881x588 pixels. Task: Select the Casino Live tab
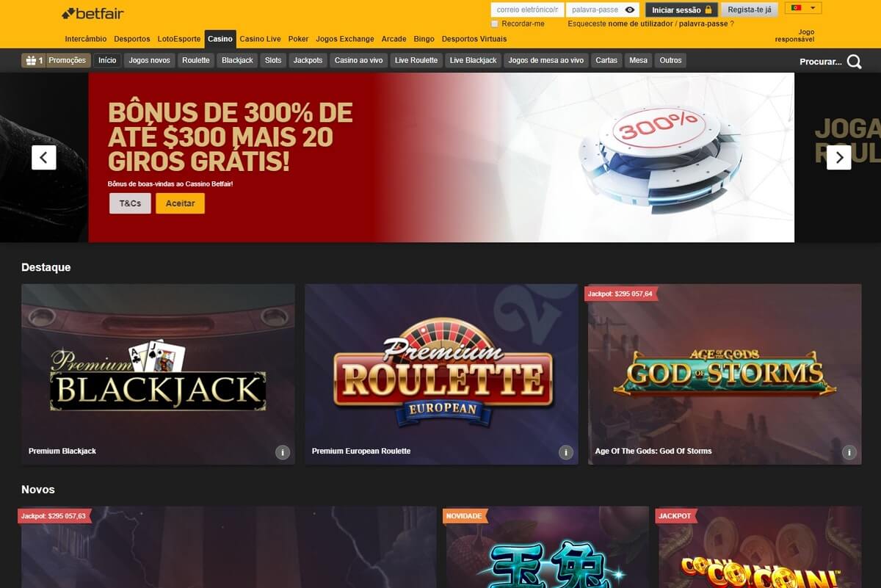coord(260,39)
